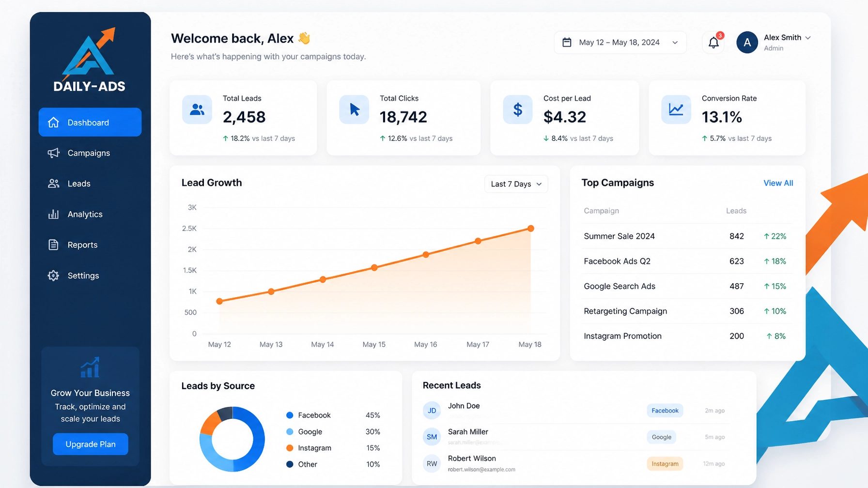
Task: Open the Last 7 Days dropdown
Action: click(x=516, y=184)
